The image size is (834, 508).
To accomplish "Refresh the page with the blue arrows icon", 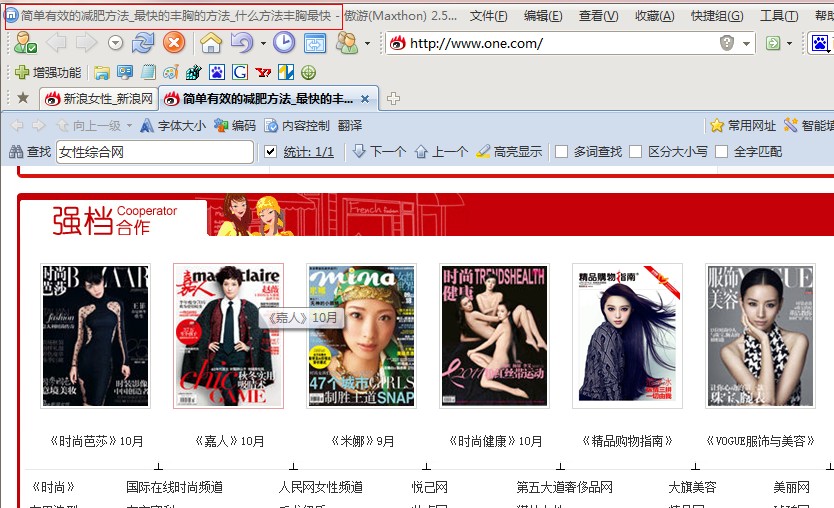I will click(x=143, y=43).
